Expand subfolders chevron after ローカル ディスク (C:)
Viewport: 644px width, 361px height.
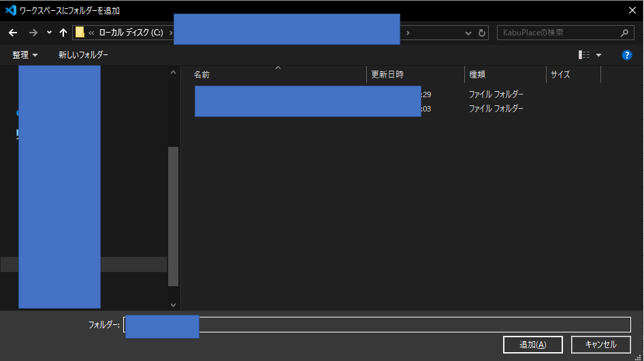click(x=171, y=33)
